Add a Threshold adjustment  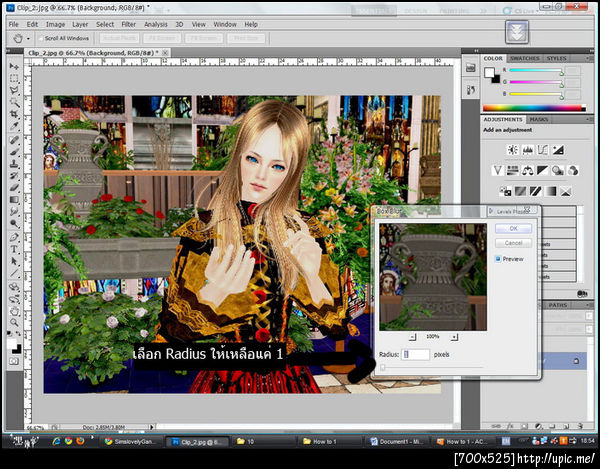[535, 191]
